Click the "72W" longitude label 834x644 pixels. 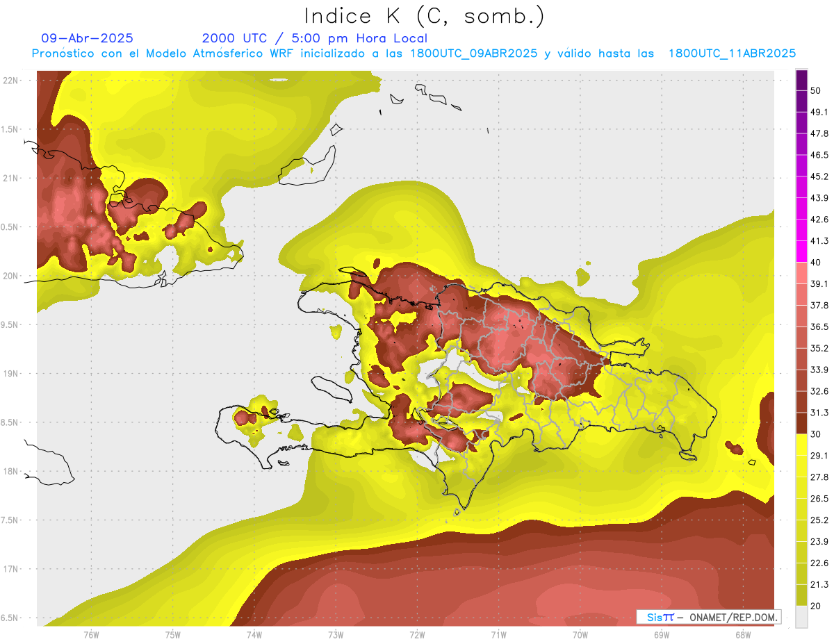click(417, 634)
